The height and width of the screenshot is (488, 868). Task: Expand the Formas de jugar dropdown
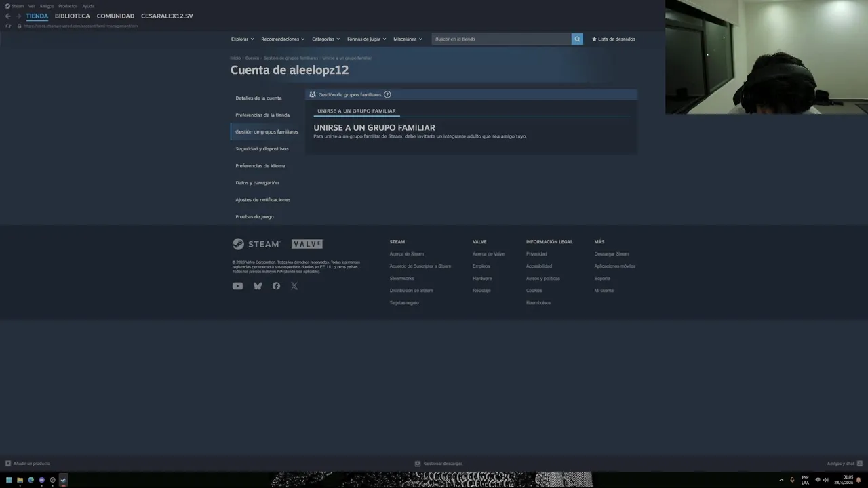point(366,39)
